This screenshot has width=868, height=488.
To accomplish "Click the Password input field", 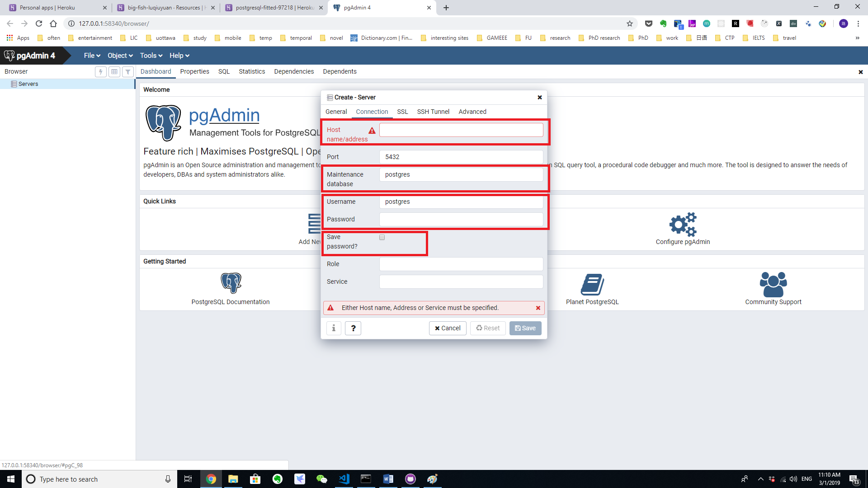I will point(461,219).
